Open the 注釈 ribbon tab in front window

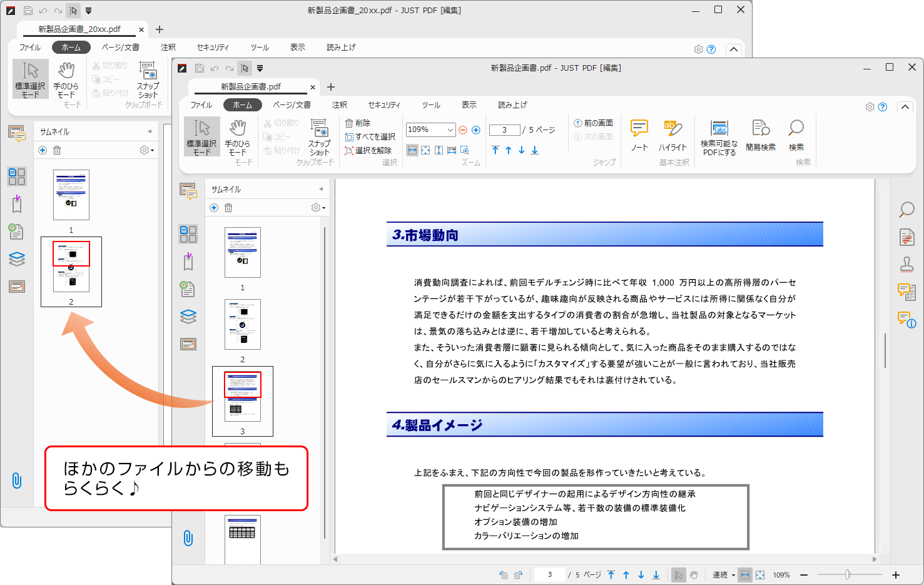tap(340, 105)
